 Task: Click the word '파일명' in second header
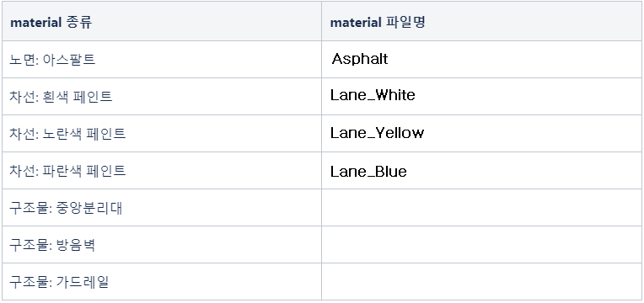[x=405, y=22]
